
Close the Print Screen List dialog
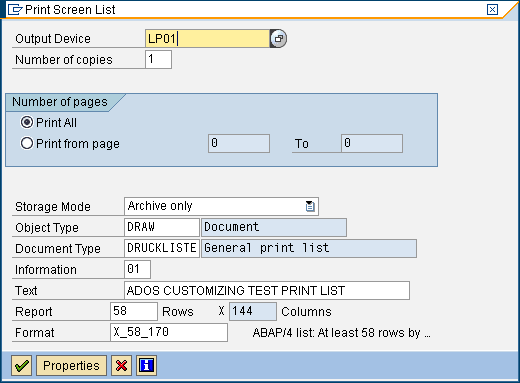[492, 9]
